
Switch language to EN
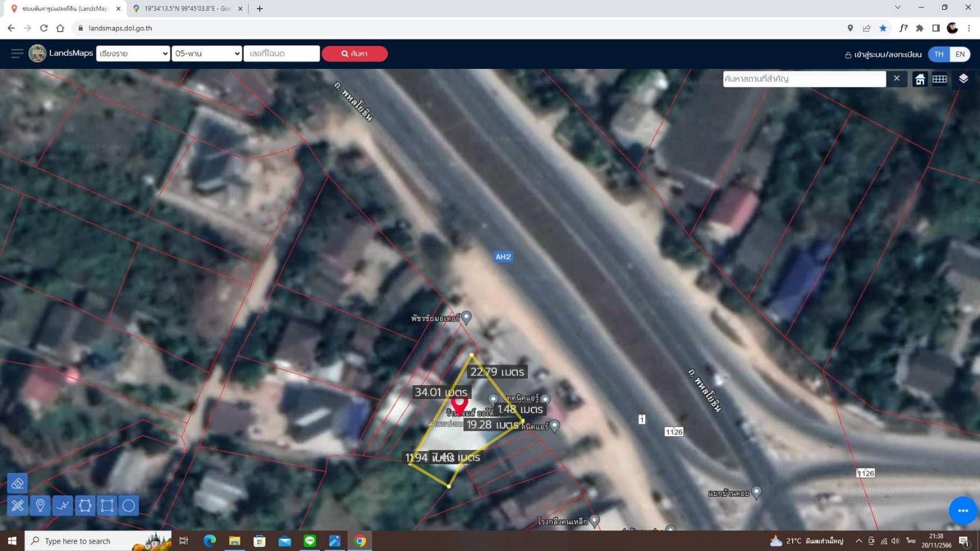(x=960, y=54)
